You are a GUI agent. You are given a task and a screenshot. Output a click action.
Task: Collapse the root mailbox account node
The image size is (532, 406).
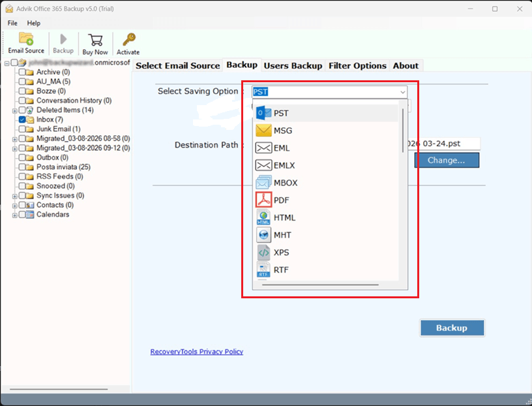click(x=7, y=63)
